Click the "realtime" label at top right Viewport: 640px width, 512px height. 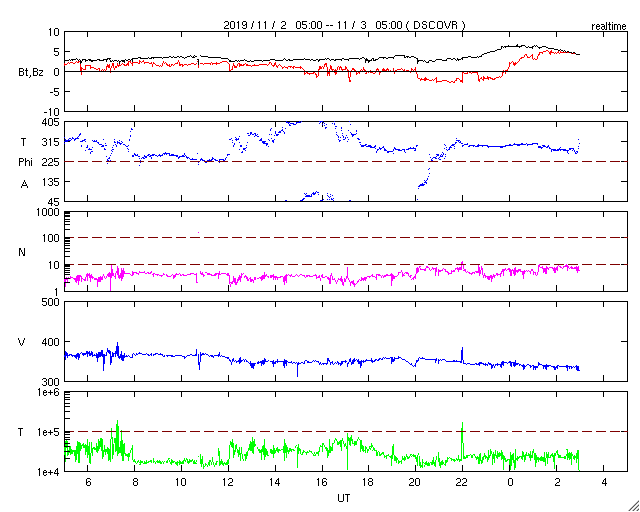coord(608,24)
